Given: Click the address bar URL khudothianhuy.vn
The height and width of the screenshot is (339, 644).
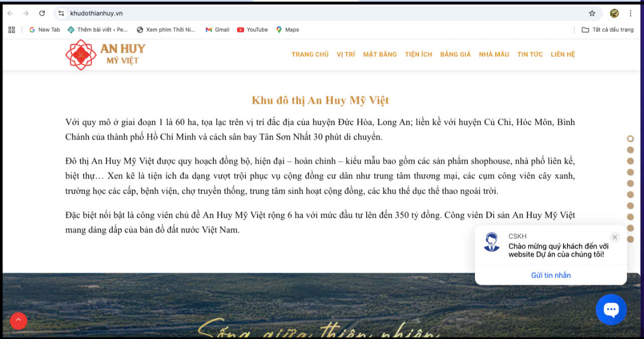Looking at the screenshot, I should pos(96,13).
